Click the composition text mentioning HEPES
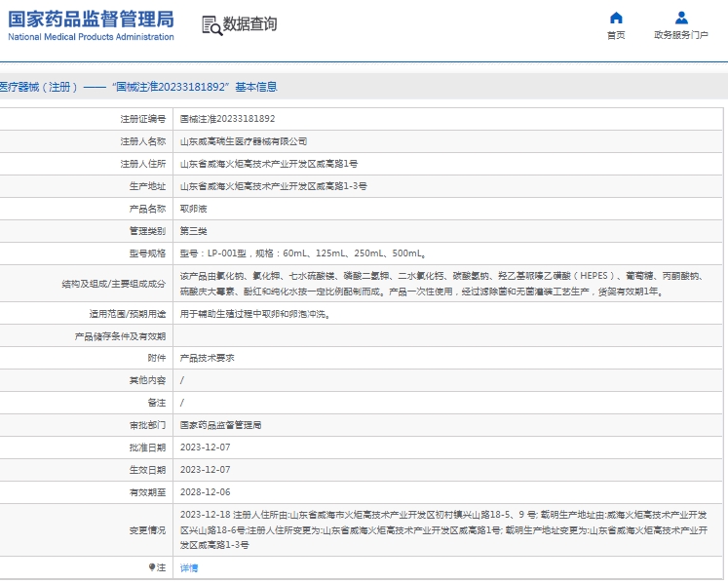 click(x=442, y=284)
